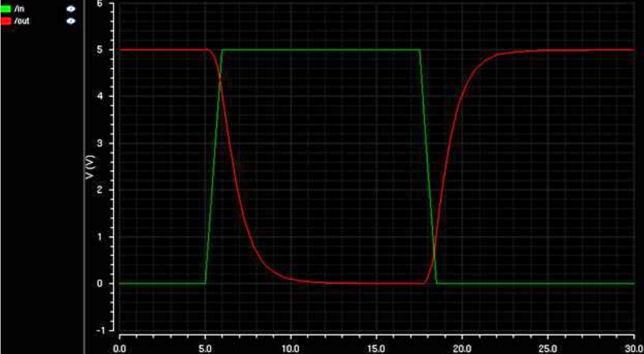Image resolution: width=644 pixels, height=354 pixels.
Task: Click x-axis tick label 5.0
Action: point(205,349)
